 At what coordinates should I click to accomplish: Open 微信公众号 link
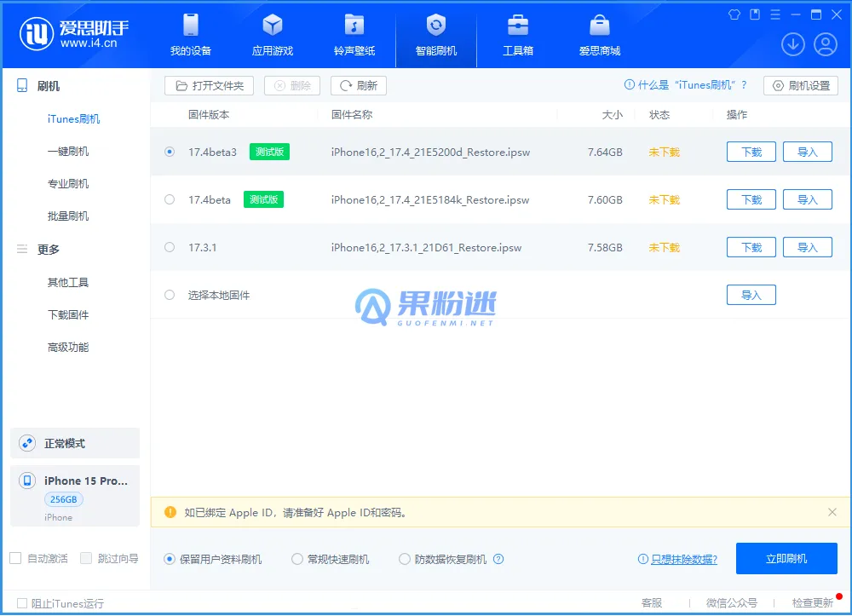(x=731, y=603)
